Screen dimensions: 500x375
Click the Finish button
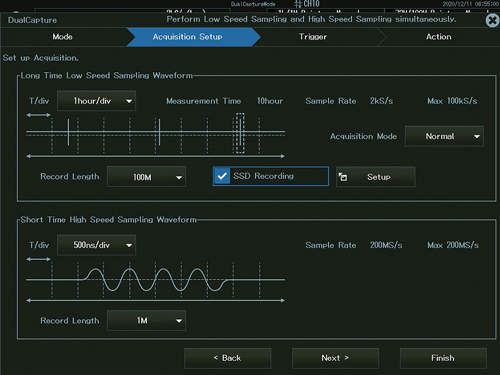443,358
